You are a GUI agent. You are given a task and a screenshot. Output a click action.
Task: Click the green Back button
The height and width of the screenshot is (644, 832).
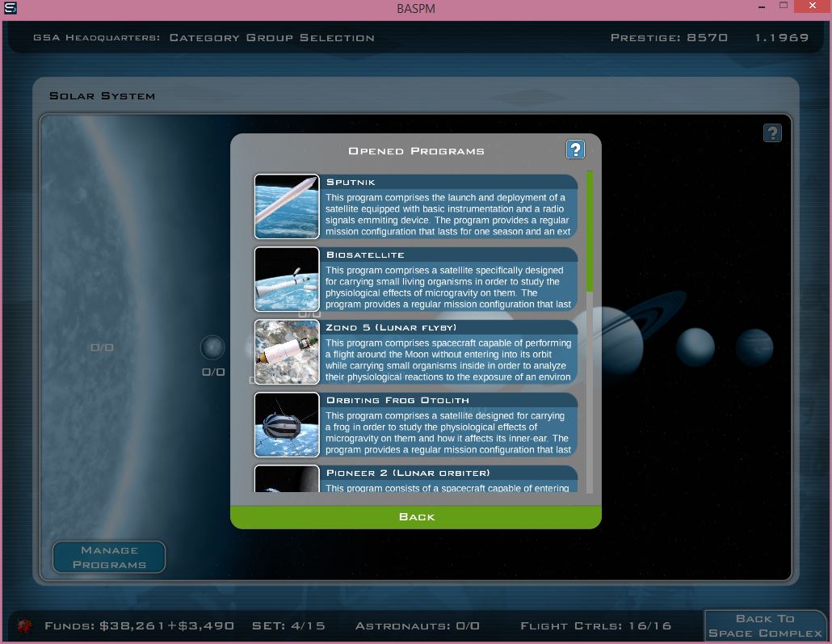click(x=416, y=517)
